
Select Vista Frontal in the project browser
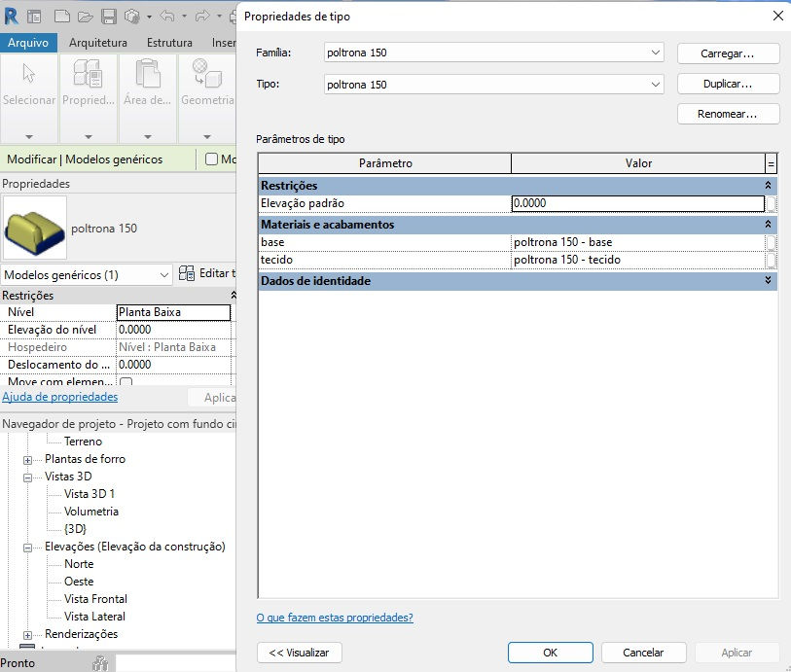click(96, 599)
